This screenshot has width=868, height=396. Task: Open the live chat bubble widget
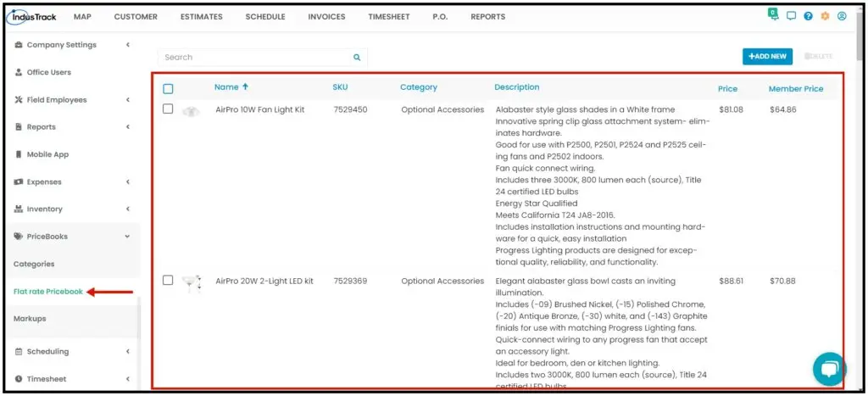829,369
